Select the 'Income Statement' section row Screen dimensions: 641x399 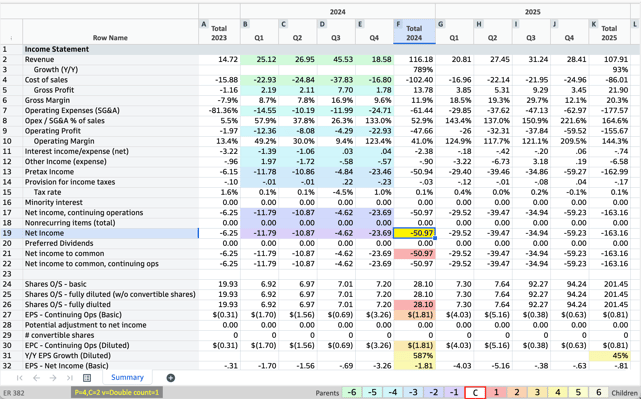110,49
